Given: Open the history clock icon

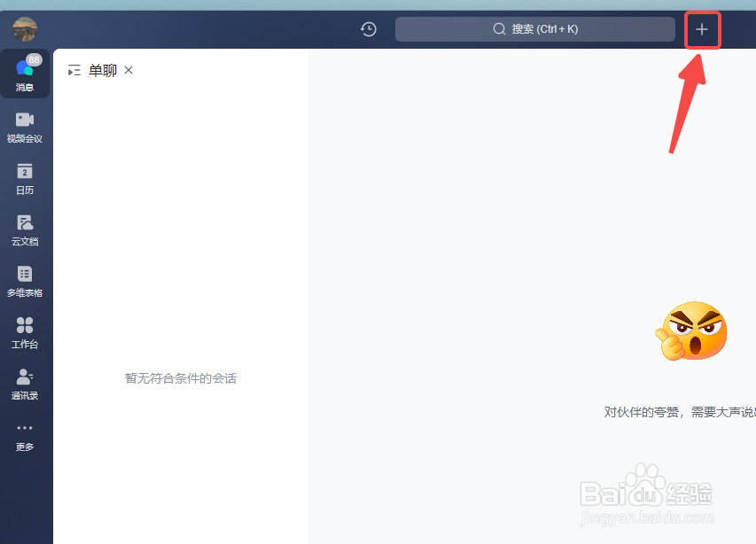Looking at the screenshot, I should tap(369, 29).
